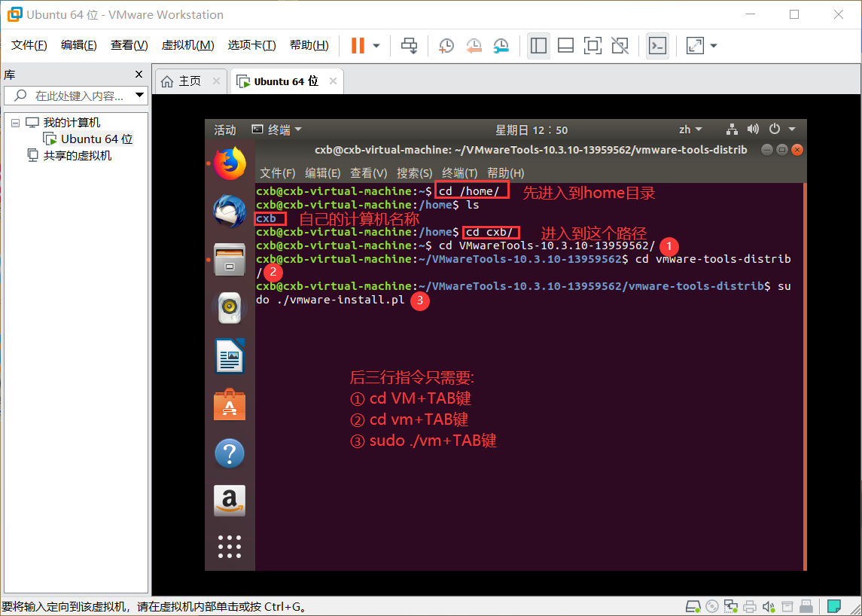Switch to the 主页 tab
The height and width of the screenshot is (616, 862).
[x=190, y=81]
